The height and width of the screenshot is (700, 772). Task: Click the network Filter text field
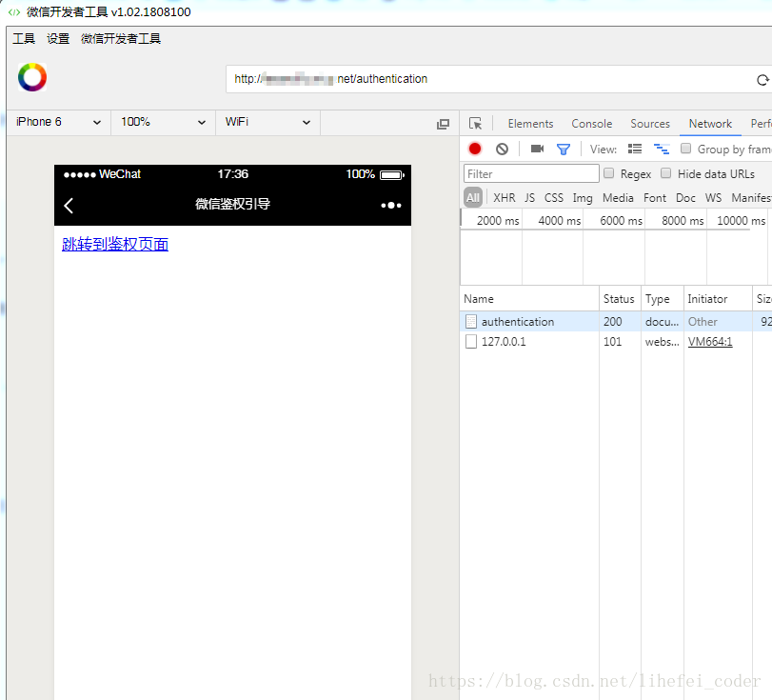pos(531,174)
